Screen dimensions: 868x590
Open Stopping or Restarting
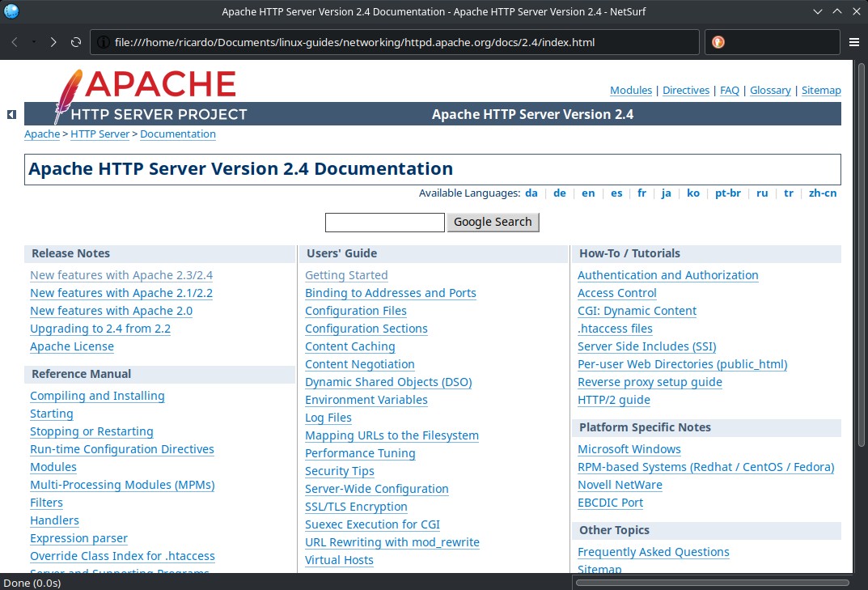click(91, 431)
